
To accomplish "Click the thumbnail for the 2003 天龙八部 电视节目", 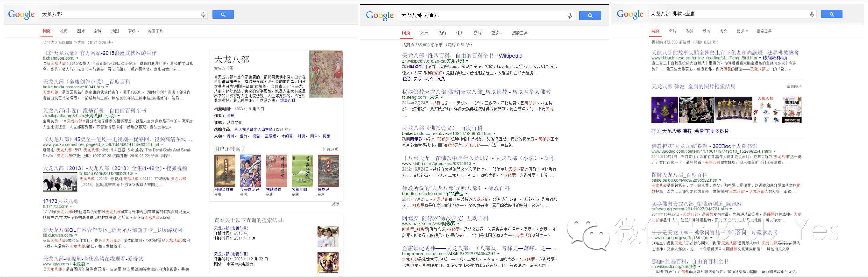I will tap(328, 262).
